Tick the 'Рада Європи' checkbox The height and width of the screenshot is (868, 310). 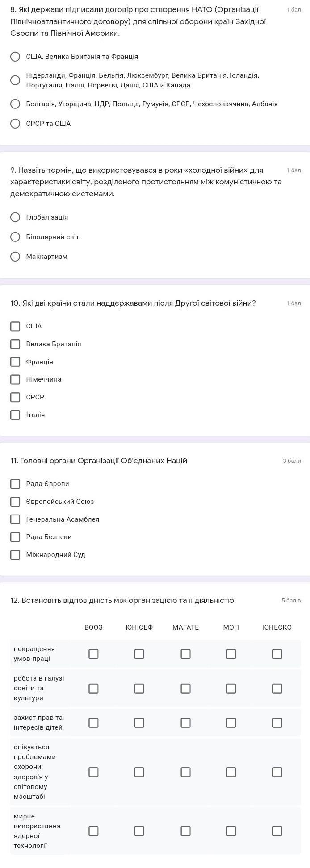(x=15, y=484)
